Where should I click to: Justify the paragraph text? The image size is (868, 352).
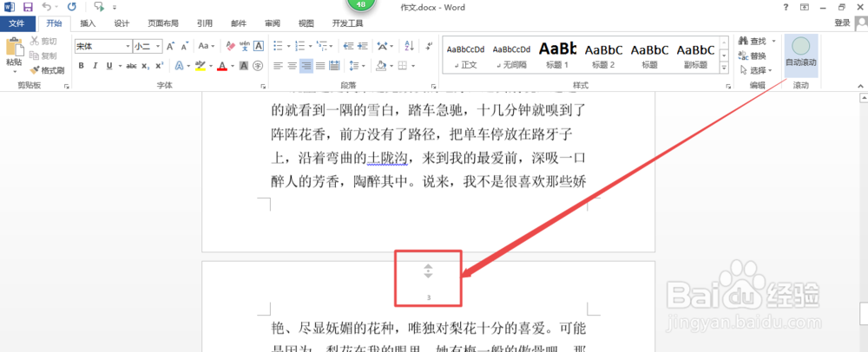click(320, 66)
